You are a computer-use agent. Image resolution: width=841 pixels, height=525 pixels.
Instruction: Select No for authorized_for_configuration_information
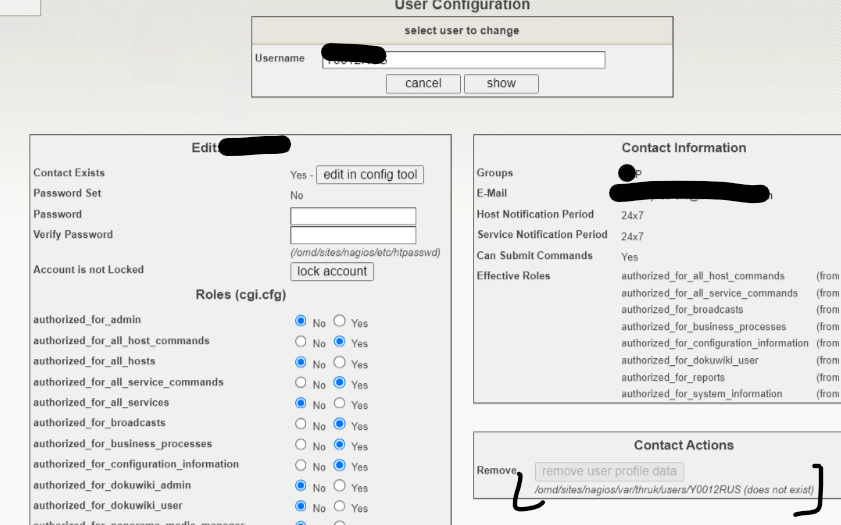coord(301,466)
